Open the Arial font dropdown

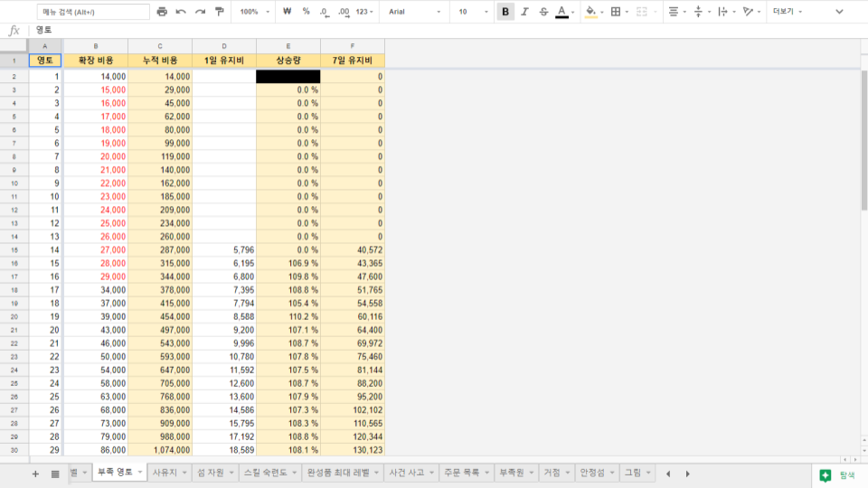415,12
